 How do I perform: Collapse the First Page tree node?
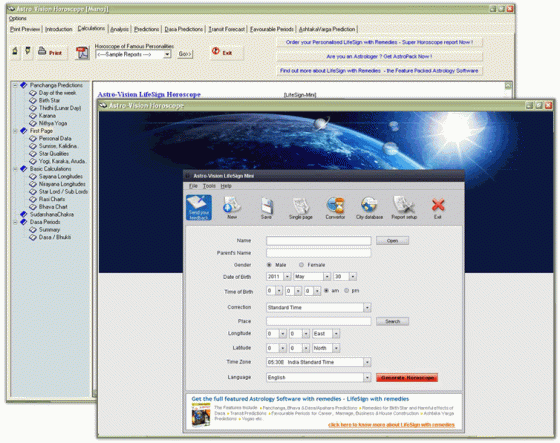point(15,131)
